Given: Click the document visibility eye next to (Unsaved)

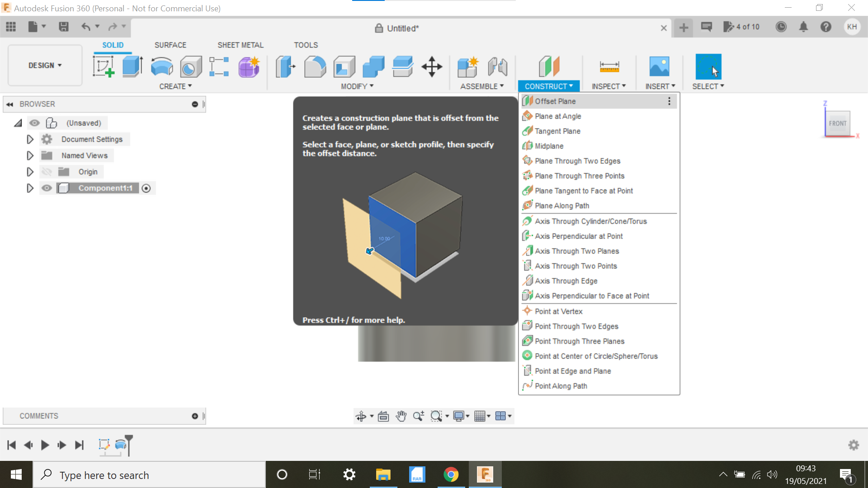Looking at the screenshot, I should [35, 123].
